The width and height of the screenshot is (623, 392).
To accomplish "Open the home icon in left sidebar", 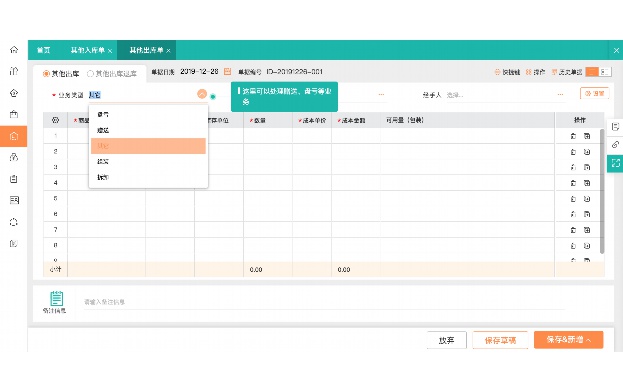I will [x=14, y=50].
